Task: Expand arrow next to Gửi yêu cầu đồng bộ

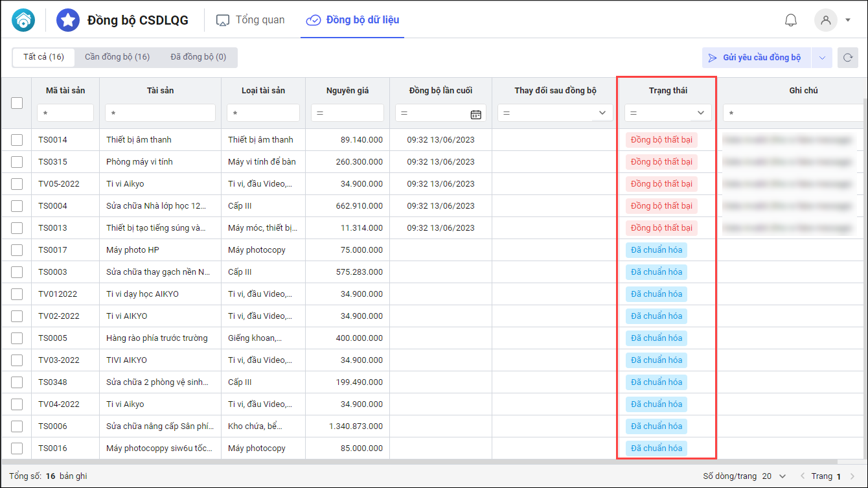Action: coord(821,58)
